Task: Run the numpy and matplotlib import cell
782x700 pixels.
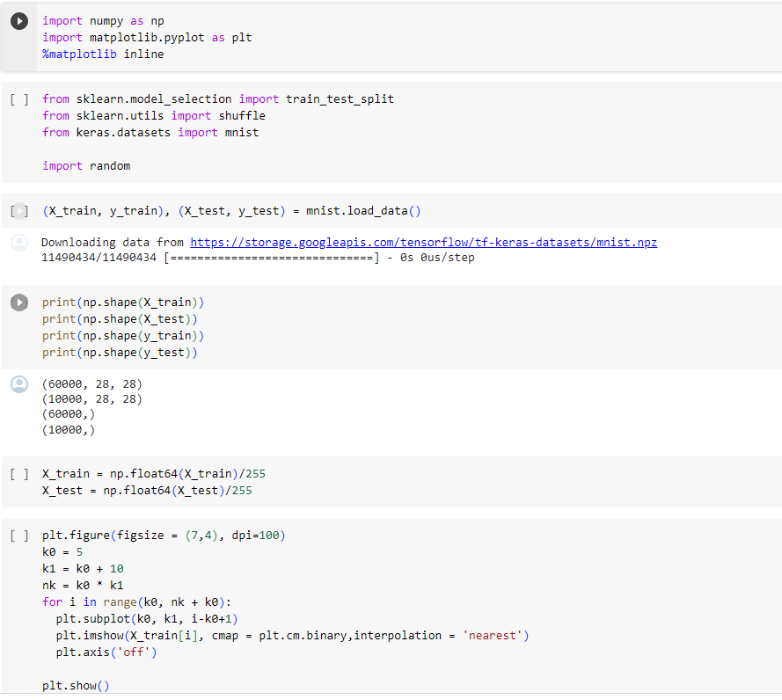Action: pyautogui.click(x=19, y=21)
